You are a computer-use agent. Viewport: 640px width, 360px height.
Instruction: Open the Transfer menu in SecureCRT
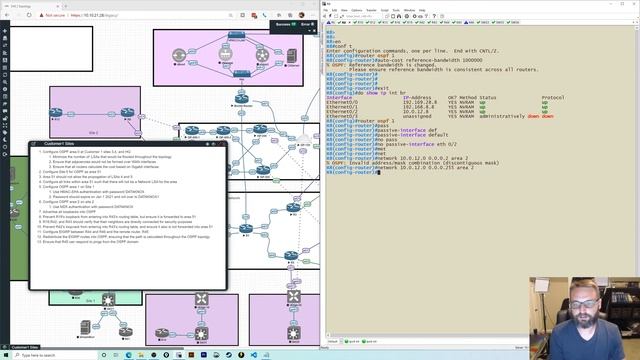pos(371,10)
